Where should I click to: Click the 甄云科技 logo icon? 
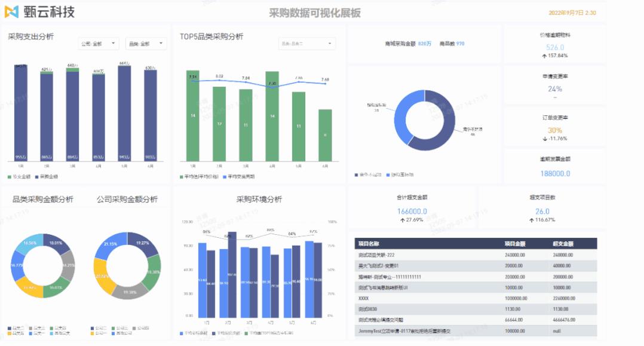(11, 13)
